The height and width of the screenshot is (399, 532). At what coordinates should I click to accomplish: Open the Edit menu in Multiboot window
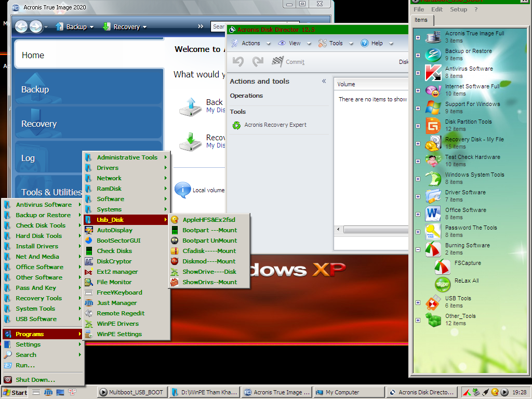coord(436,9)
